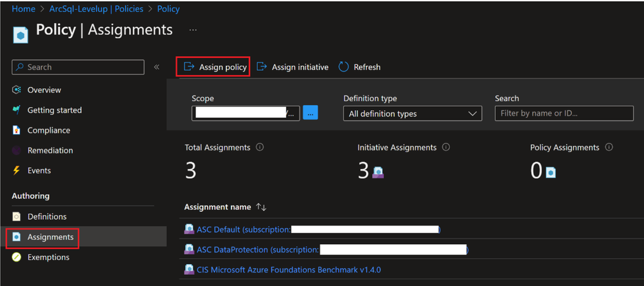The width and height of the screenshot is (644, 286).
Task: Click the Authoring section heading
Action: coord(31,196)
